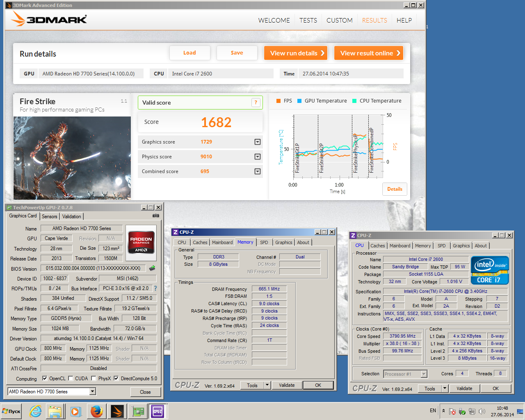Toggle the CUDA checkbox in GPU-Z
Screen dimensions: 525x420
click(71, 378)
